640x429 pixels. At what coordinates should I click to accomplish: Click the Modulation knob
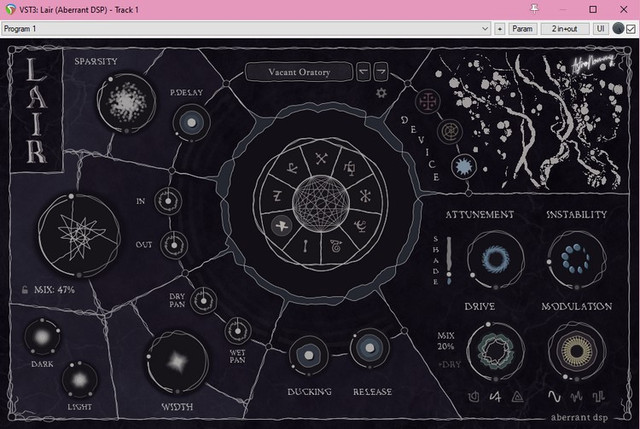click(x=576, y=351)
